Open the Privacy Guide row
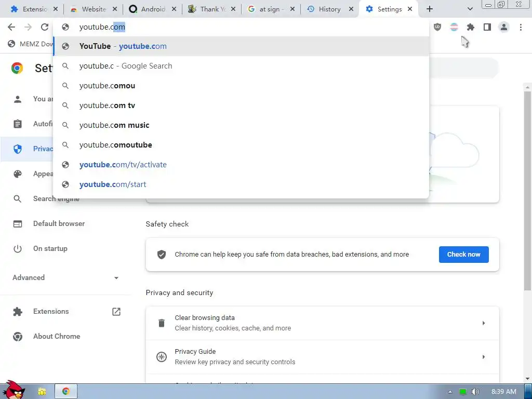Viewport: 532px width, 399px height. (322, 357)
